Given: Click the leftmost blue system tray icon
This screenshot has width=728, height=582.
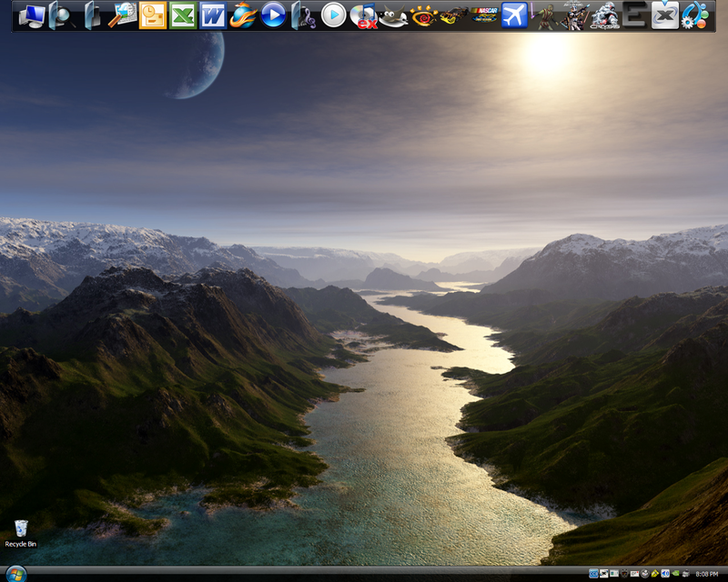Looking at the screenshot, I should [593, 574].
